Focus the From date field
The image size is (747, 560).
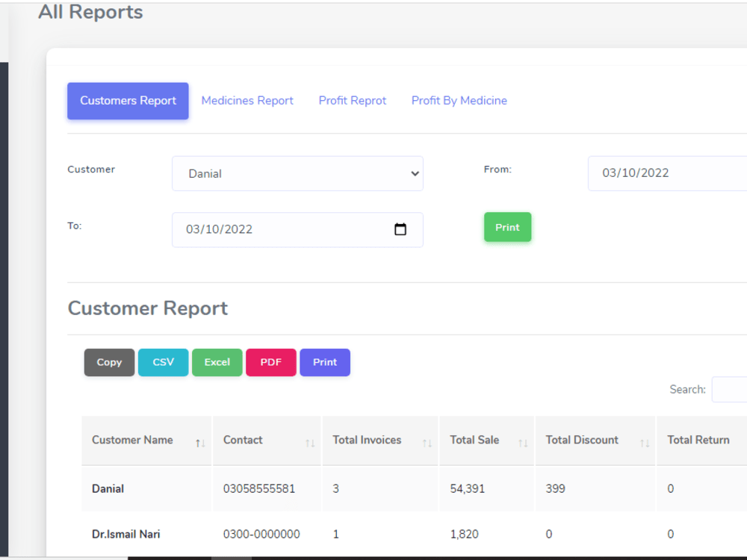667,173
